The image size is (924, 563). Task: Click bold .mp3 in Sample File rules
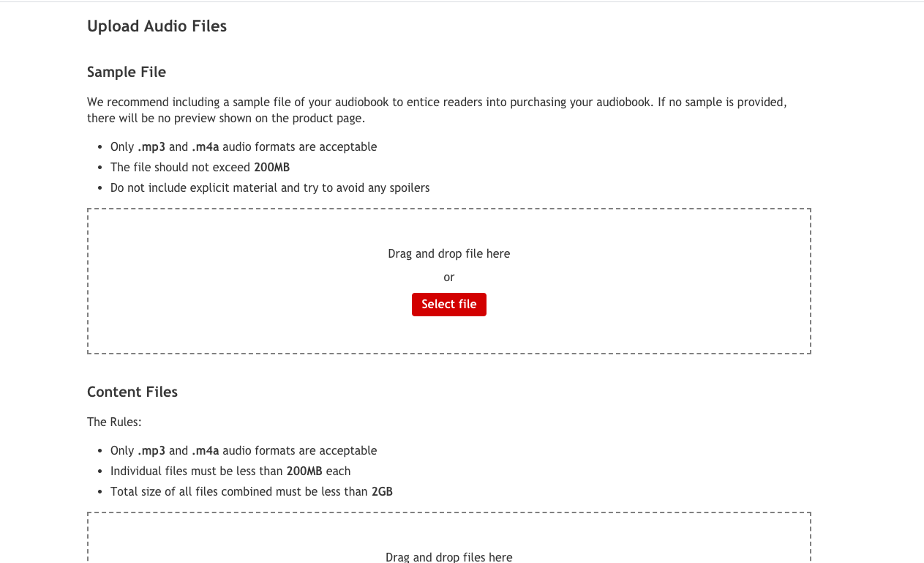click(x=151, y=146)
